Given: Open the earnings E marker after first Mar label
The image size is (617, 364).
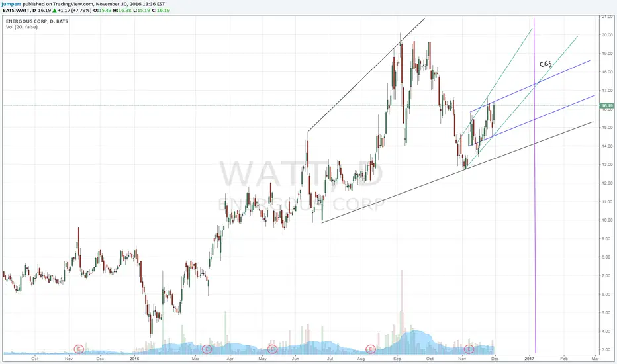Looking at the screenshot, I should pos(207,349).
